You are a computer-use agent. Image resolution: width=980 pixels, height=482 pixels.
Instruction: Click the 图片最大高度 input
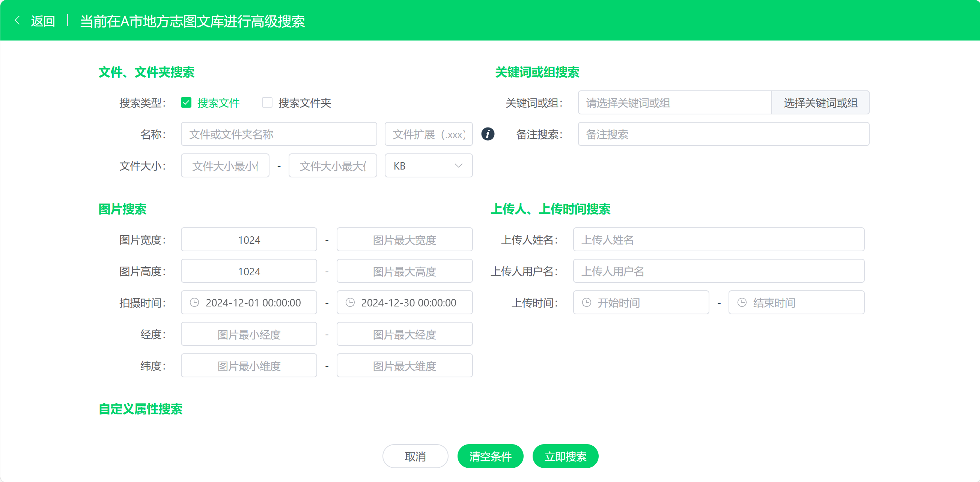404,271
